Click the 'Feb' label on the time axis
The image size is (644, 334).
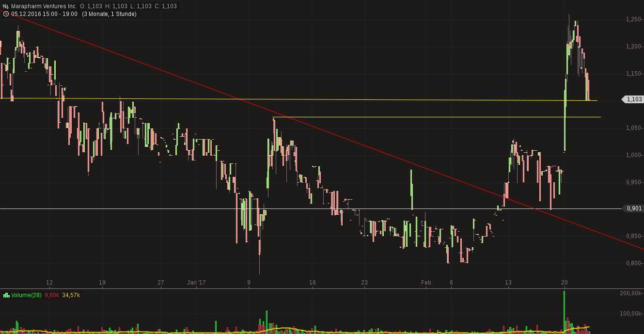pyautogui.click(x=426, y=282)
